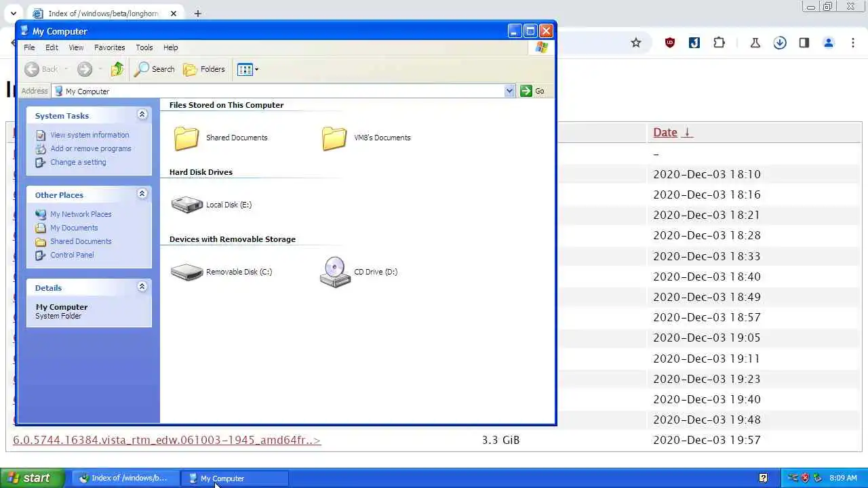Switch to Index of /windows taskbar button
The image size is (868, 488).
tap(125, 478)
